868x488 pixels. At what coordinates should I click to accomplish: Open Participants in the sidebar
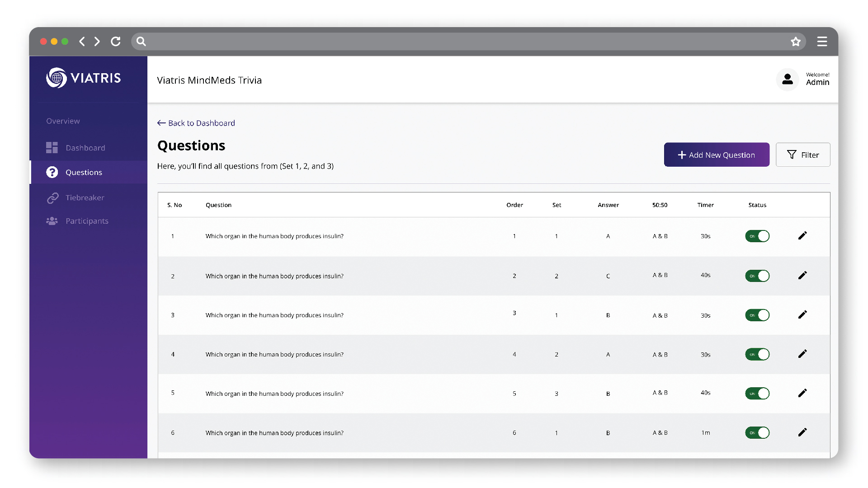coord(87,221)
